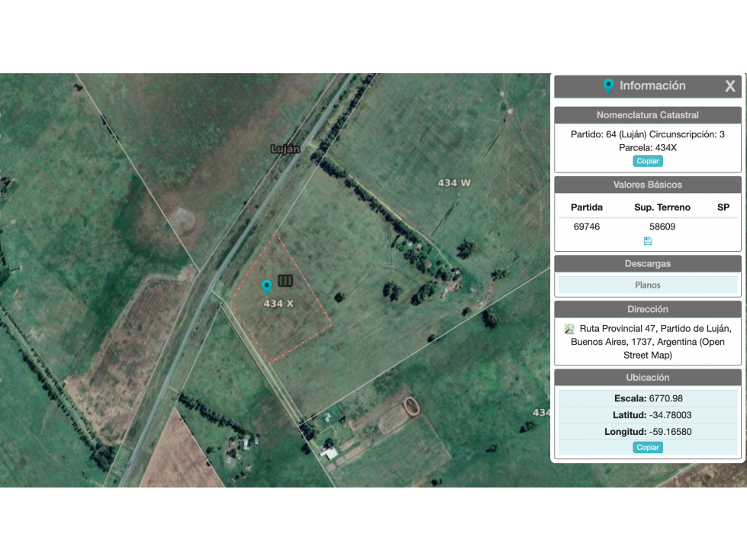Image resolution: width=747 pixels, height=560 pixels.
Task: Click the Sup. Terreno column header
Action: [662, 208]
